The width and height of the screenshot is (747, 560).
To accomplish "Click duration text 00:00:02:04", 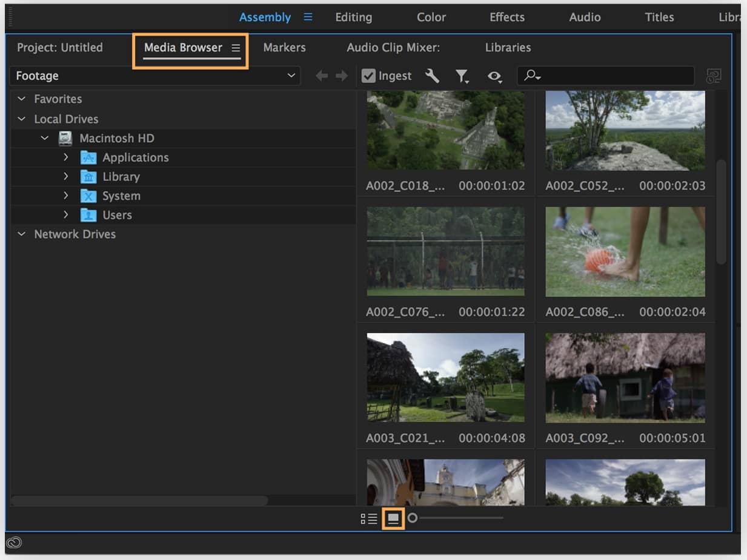I will coord(672,312).
